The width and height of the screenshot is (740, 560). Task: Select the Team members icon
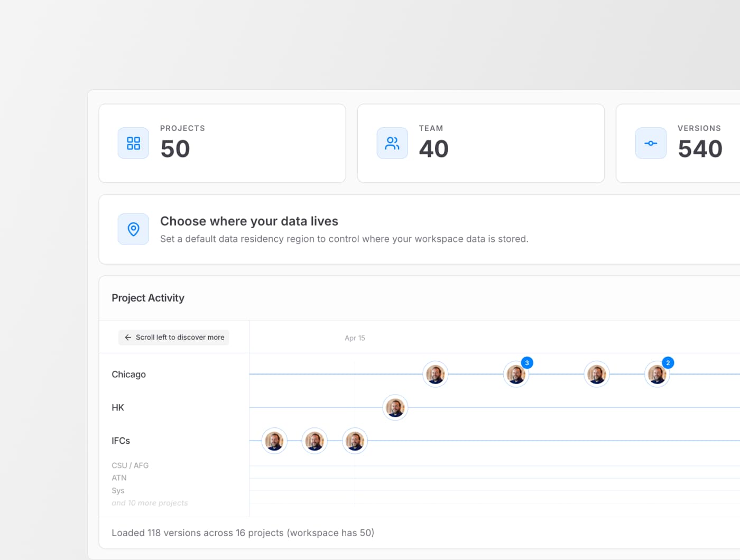(392, 143)
